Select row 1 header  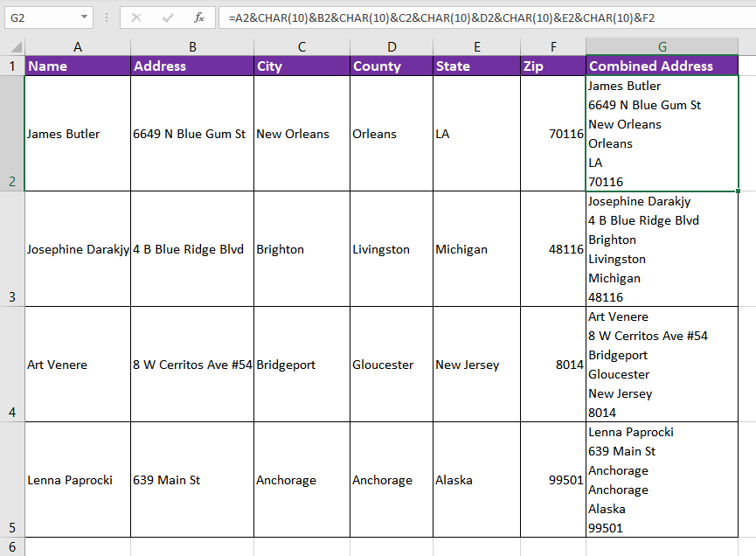(12, 66)
